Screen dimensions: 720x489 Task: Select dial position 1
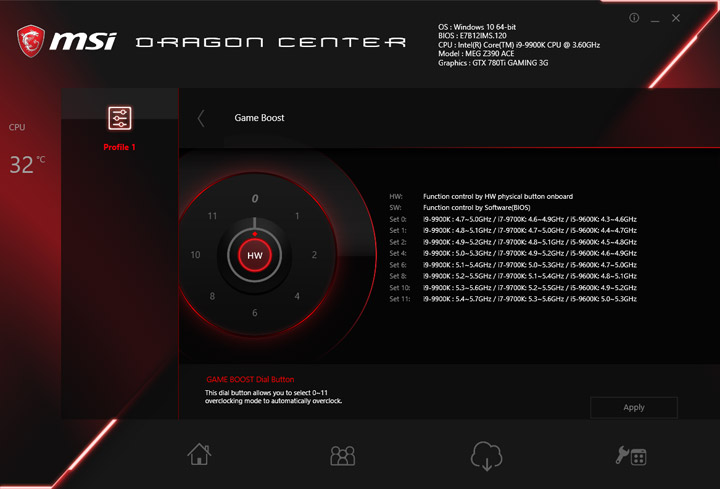(x=297, y=216)
